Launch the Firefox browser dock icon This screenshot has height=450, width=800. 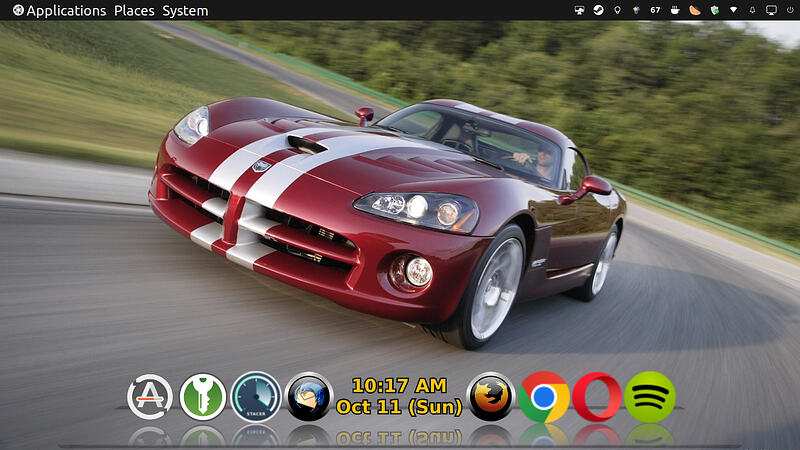491,396
